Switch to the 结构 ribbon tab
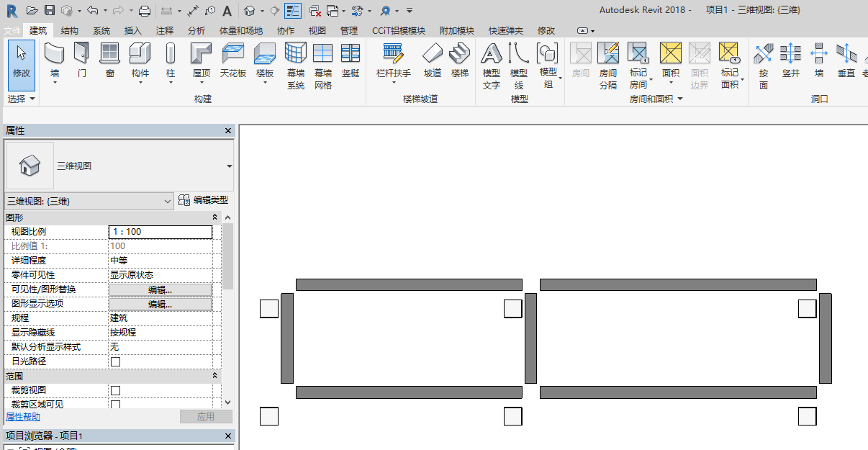Viewport: 868px width, 450px height. point(70,31)
